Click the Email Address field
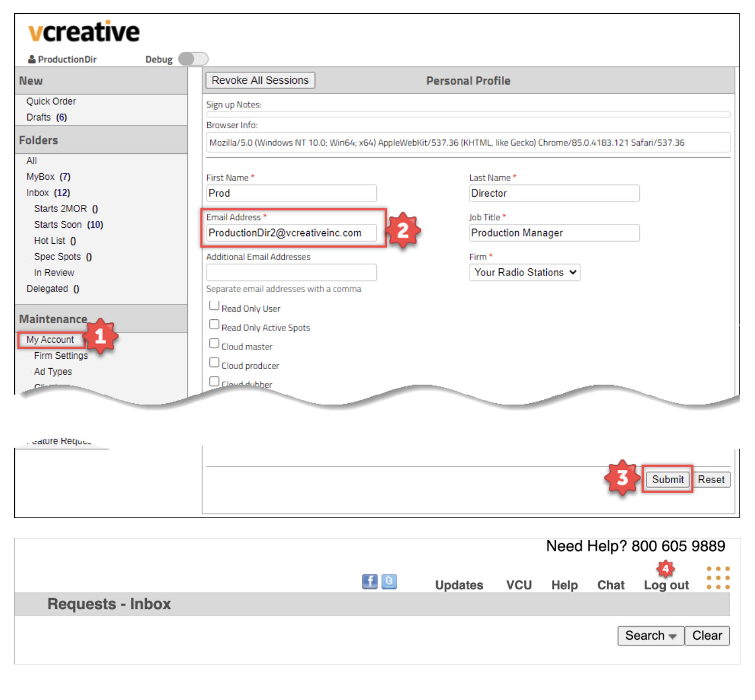The width and height of the screenshot is (755, 700). (291, 233)
